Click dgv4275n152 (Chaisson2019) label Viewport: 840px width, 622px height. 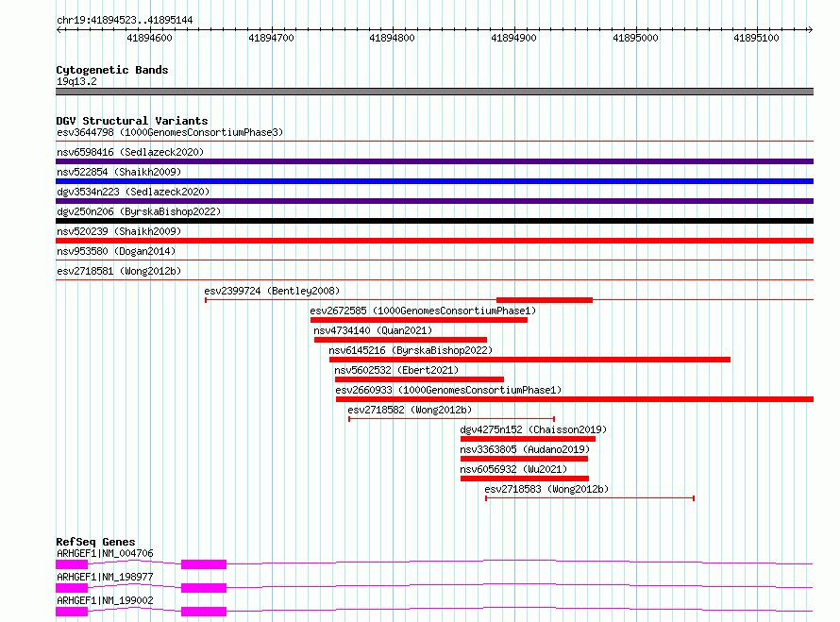[533, 429]
